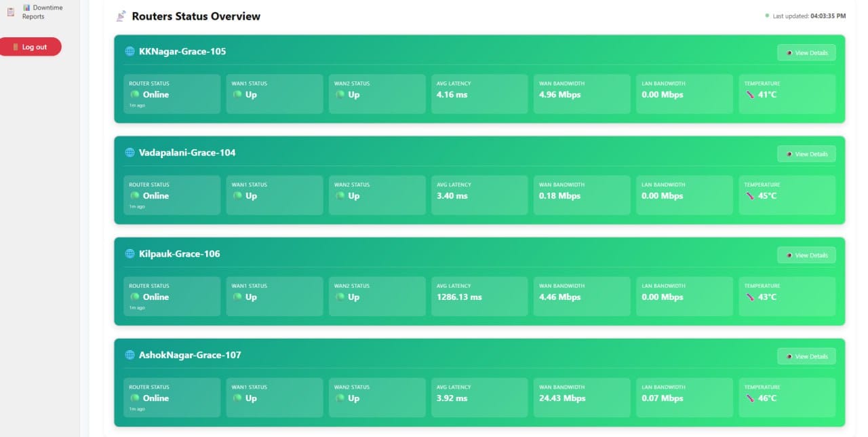Show details of Kilpauk-Grace-106 router
This screenshot has height=437, width=868.
[x=806, y=255]
